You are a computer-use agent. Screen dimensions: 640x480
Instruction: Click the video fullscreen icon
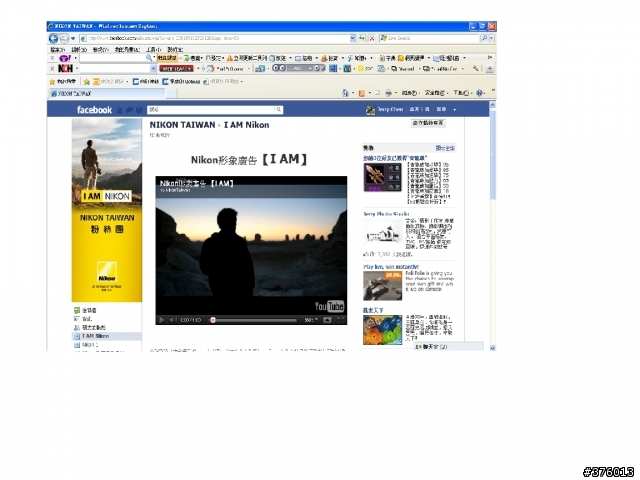point(340,320)
